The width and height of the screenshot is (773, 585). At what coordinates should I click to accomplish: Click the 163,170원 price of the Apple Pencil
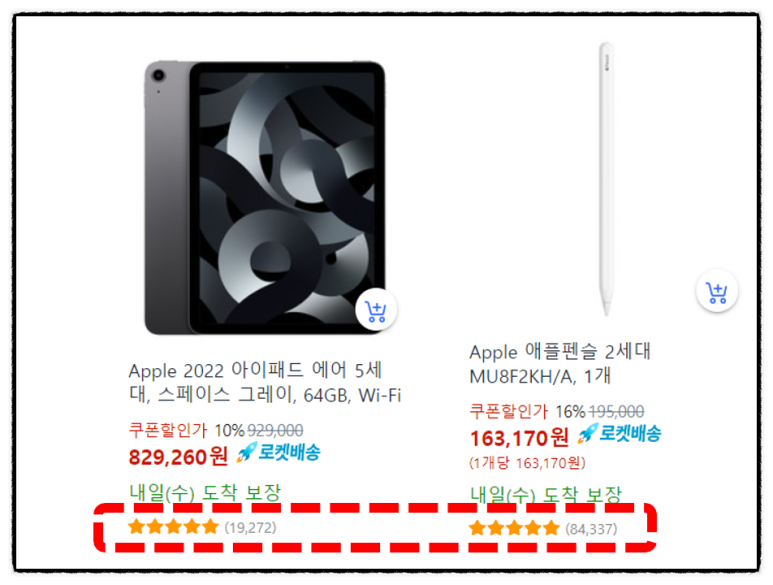(x=519, y=438)
